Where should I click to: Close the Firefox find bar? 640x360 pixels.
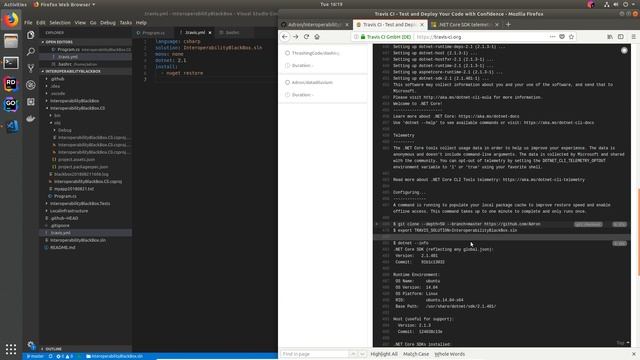634,354
